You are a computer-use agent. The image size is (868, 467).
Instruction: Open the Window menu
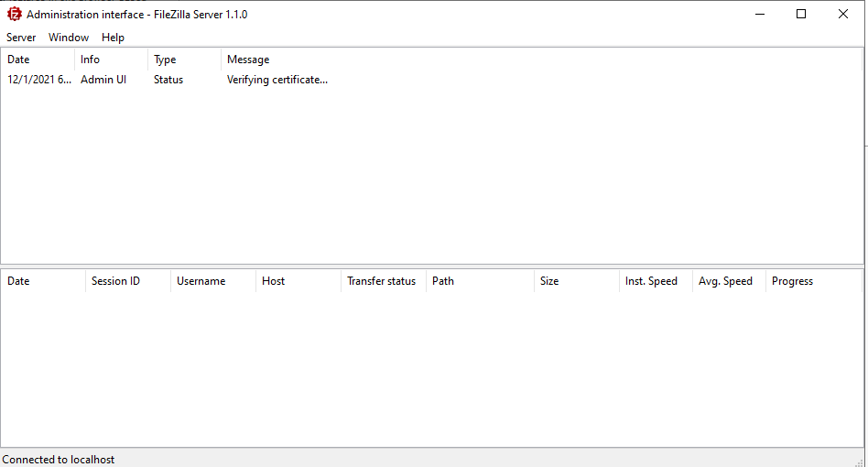pyautogui.click(x=69, y=37)
